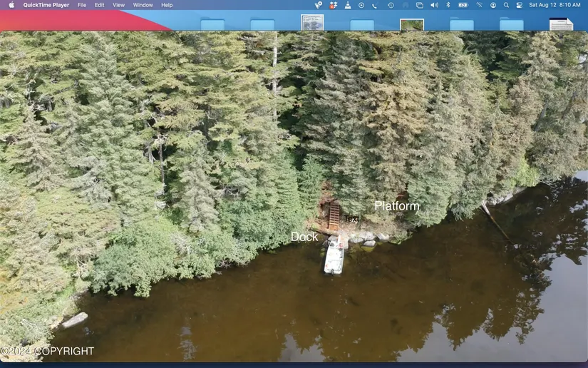Select the document file on desktop
This screenshot has height=368, width=588.
click(x=561, y=24)
